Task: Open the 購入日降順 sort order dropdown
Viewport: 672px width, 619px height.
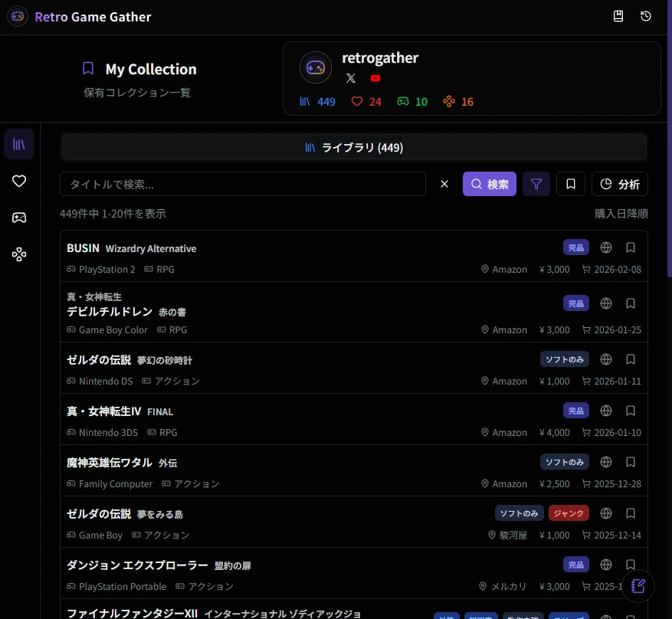Action: click(x=621, y=214)
